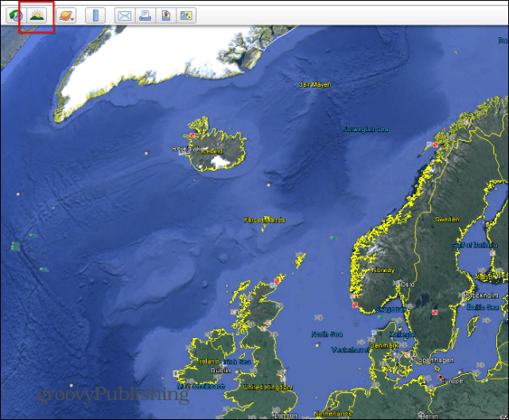Print the current view
509x420 pixels.
coord(145,15)
